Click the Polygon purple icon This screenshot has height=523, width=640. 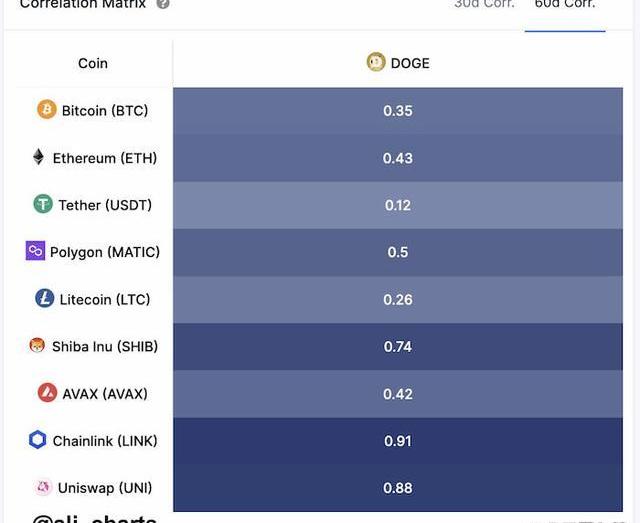(36, 251)
